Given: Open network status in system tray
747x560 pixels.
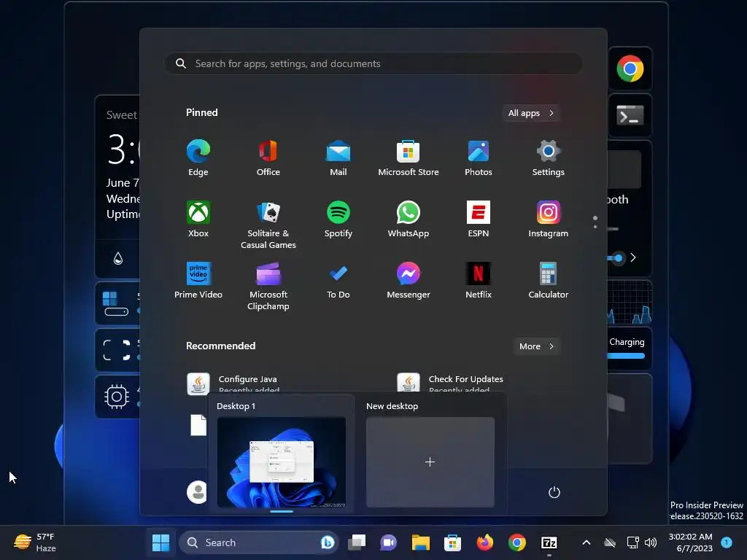Looking at the screenshot, I should (x=632, y=542).
